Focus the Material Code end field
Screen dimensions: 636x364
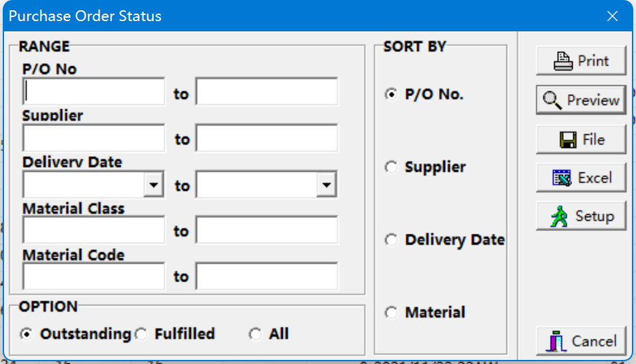pyautogui.click(x=267, y=276)
